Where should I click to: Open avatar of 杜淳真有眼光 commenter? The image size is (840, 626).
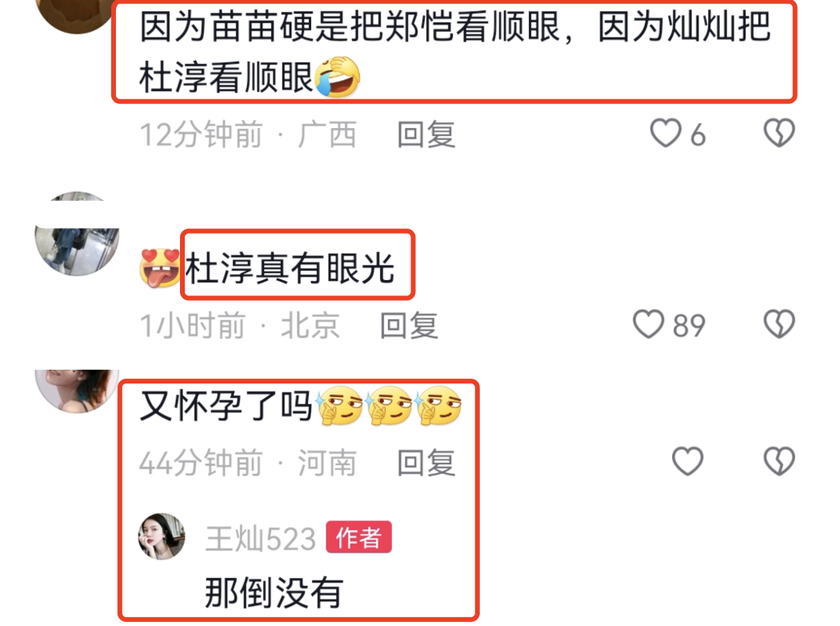[x=77, y=234]
